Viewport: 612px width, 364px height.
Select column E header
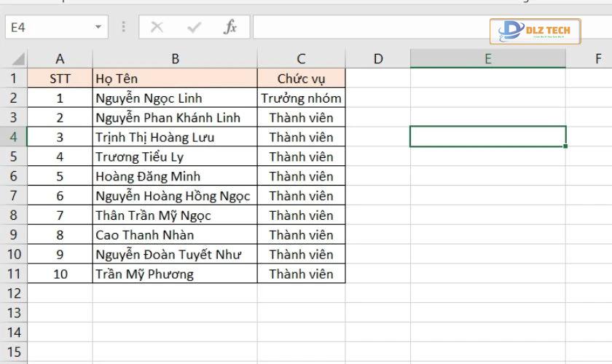(x=488, y=59)
